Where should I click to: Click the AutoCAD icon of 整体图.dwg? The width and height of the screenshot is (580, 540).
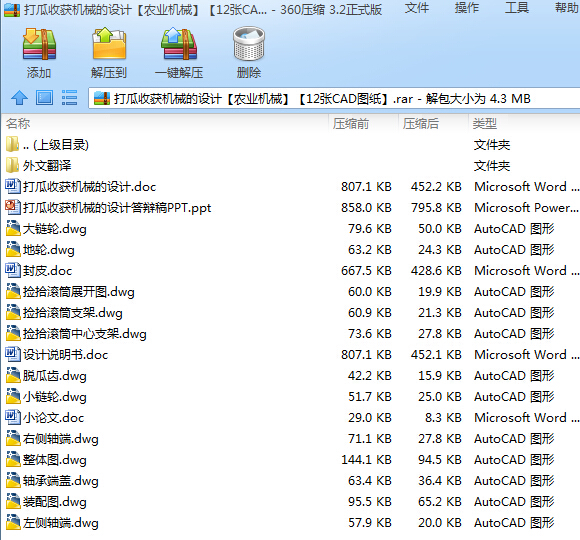[13, 459]
